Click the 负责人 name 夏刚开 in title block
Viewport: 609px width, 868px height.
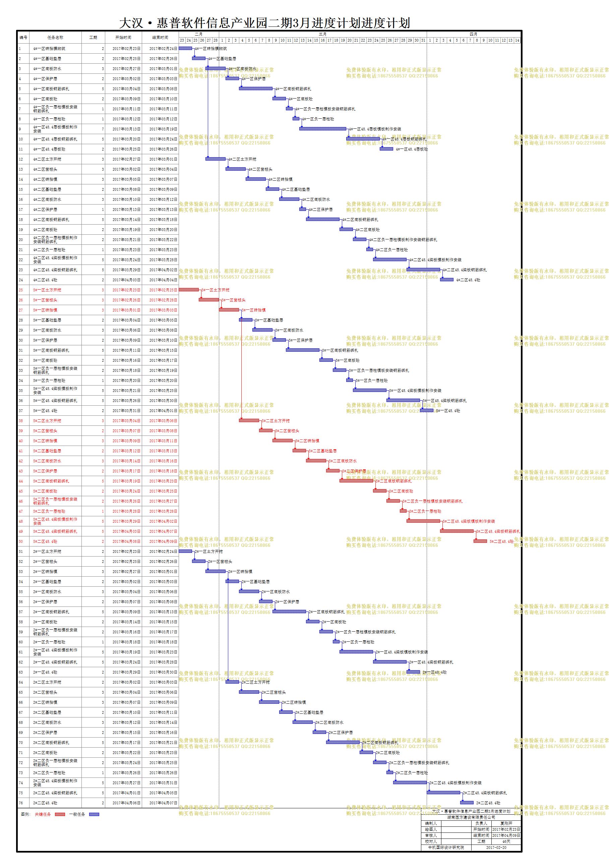[506, 823]
